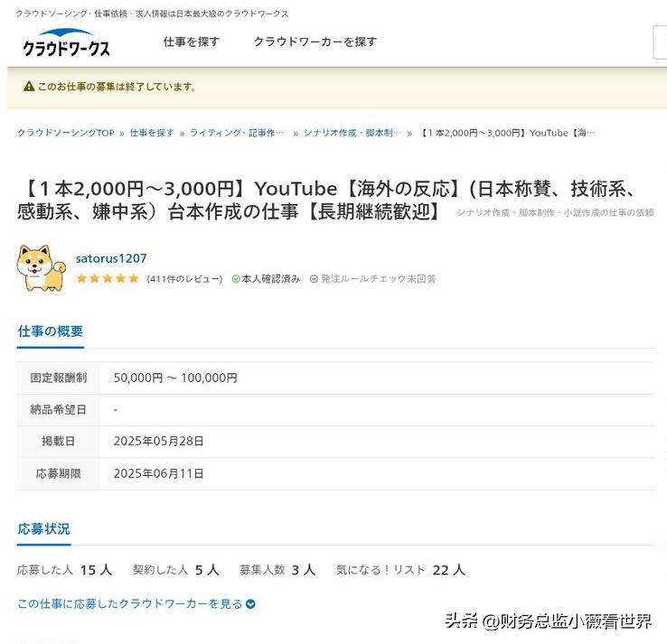Click the grey 発注ルールチェック未回答 check icon
The width and height of the screenshot is (667, 644).
pyautogui.click(x=314, y=279)
